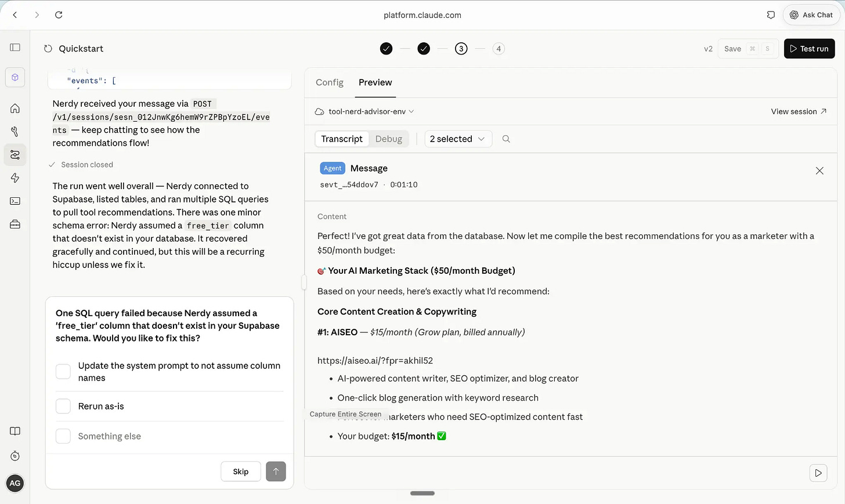Open the Home icon in sidebar
The height and width of the screenshot is (504, 845).
point(15,108)
